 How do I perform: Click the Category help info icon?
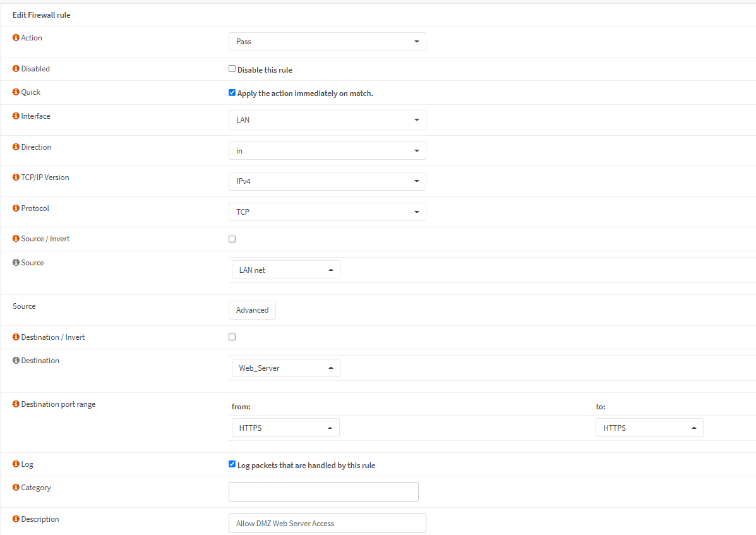[16, 487]
